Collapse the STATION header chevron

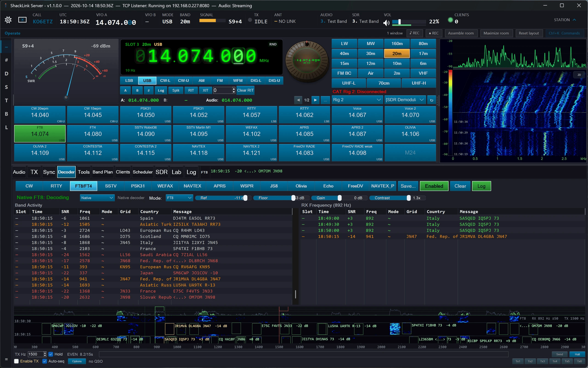pyautogui.click(x=574, y=20)
